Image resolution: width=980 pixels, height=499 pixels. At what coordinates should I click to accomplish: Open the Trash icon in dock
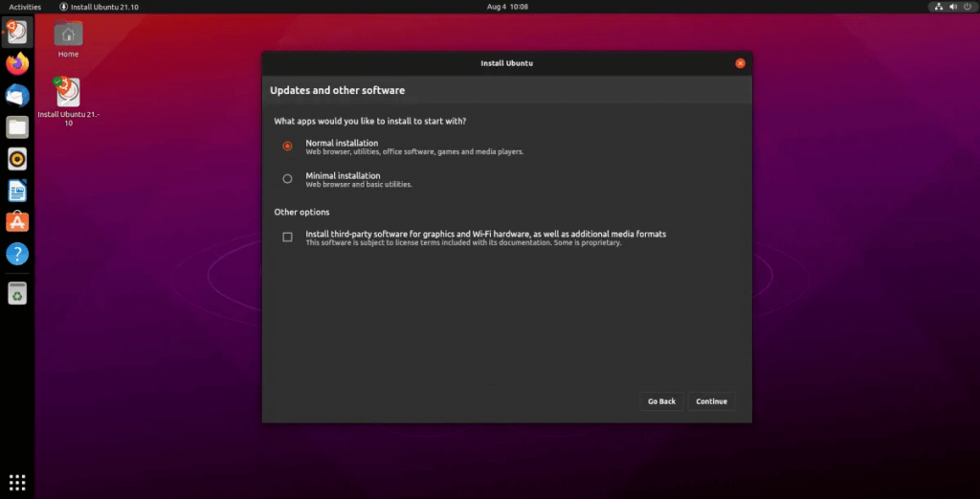[x=17, y=293]
